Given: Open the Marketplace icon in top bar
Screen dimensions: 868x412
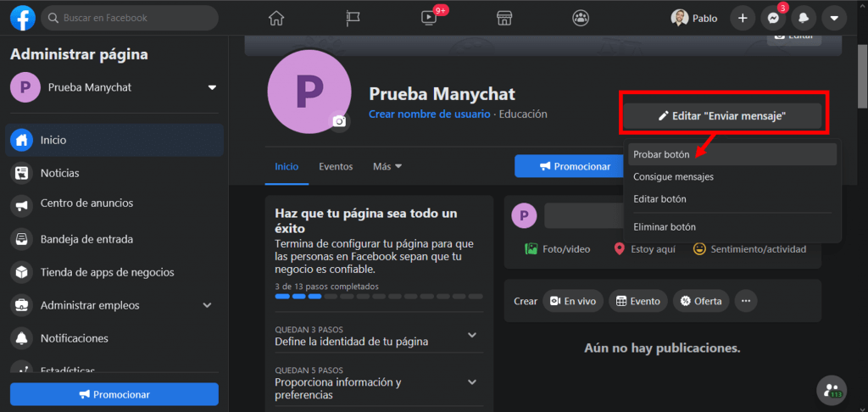Looking at the screenshot, I should pos(504,19).
